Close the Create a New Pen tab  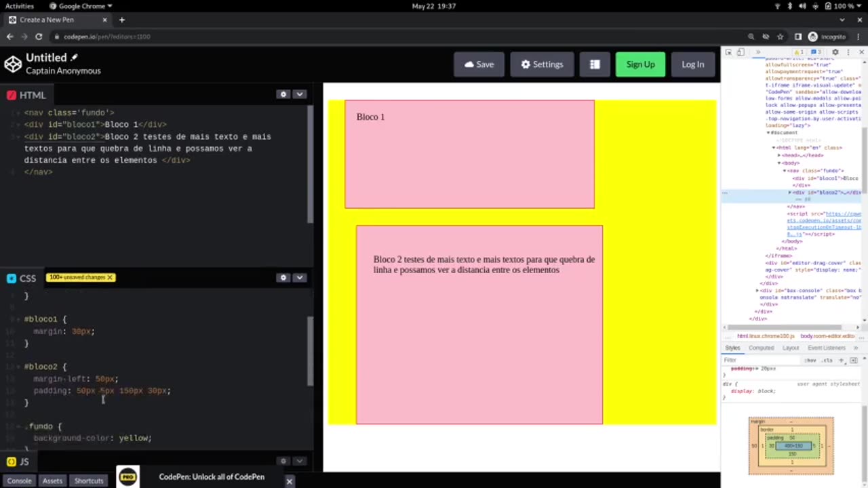(106, 20)
